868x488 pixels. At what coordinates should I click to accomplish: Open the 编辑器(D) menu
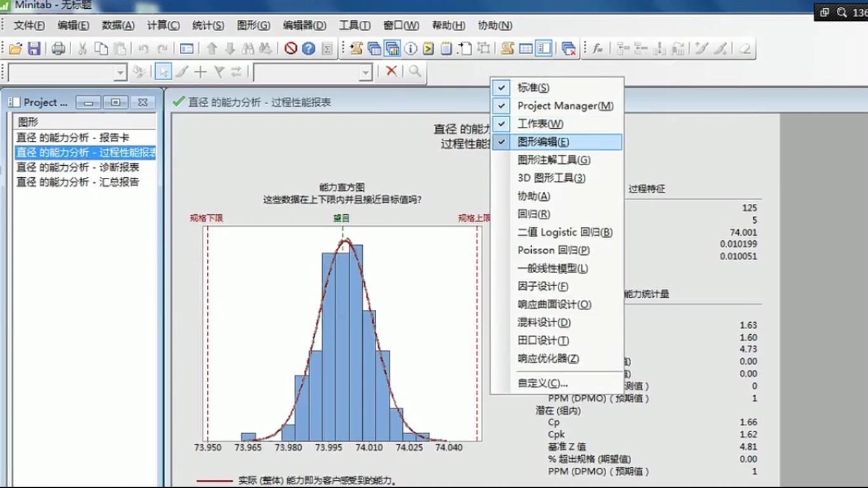tap(304, 25)
